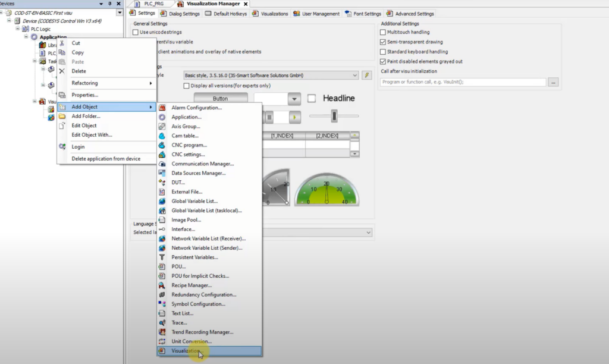This screenshot has height=364, width=609.
Task: Click the Button element preview
Action: pos(221,98)
